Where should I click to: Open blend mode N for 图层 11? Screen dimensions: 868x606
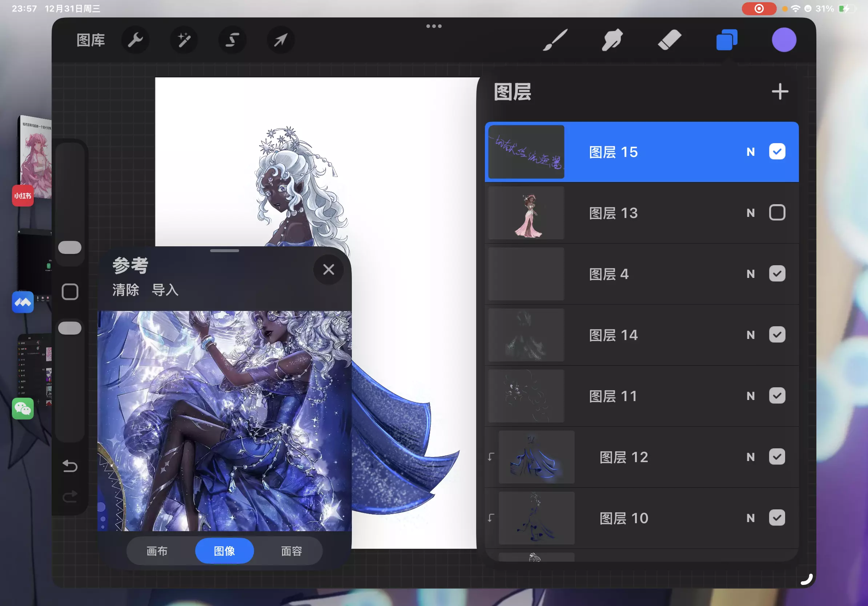click(751, 396)
